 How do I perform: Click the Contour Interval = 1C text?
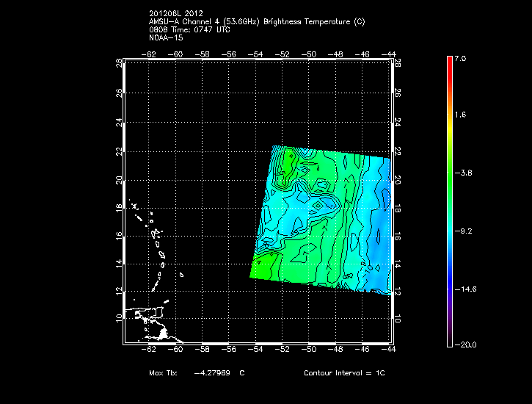click(x=344, y=373)
